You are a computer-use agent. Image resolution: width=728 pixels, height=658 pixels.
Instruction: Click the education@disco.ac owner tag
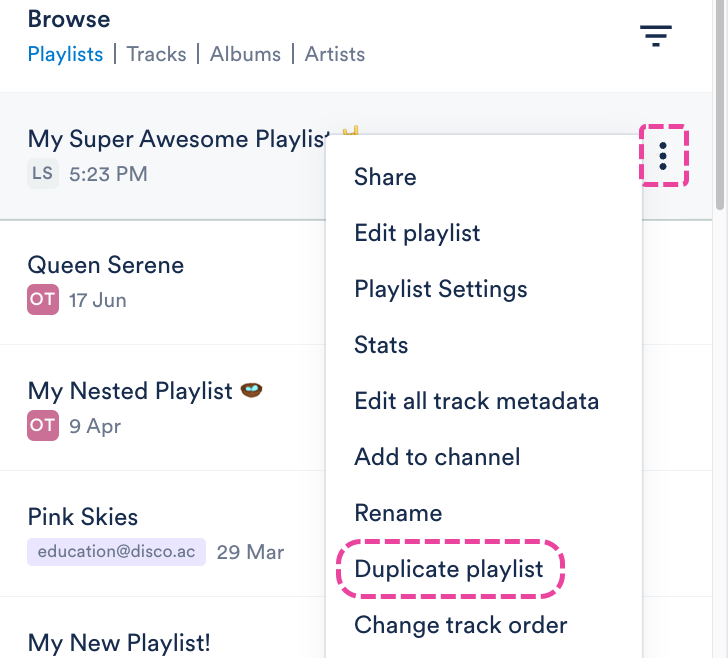coord(116,552)
